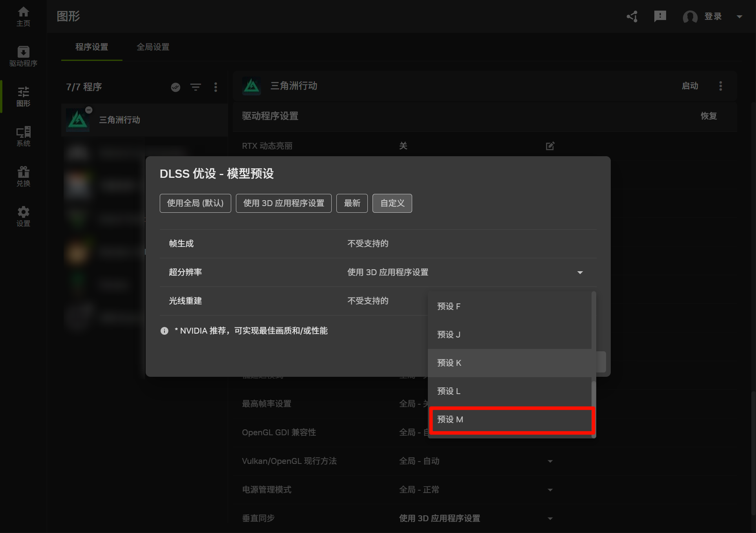Click the feedback icon in top bar
The image size is (756, 533).
[660, 16]
